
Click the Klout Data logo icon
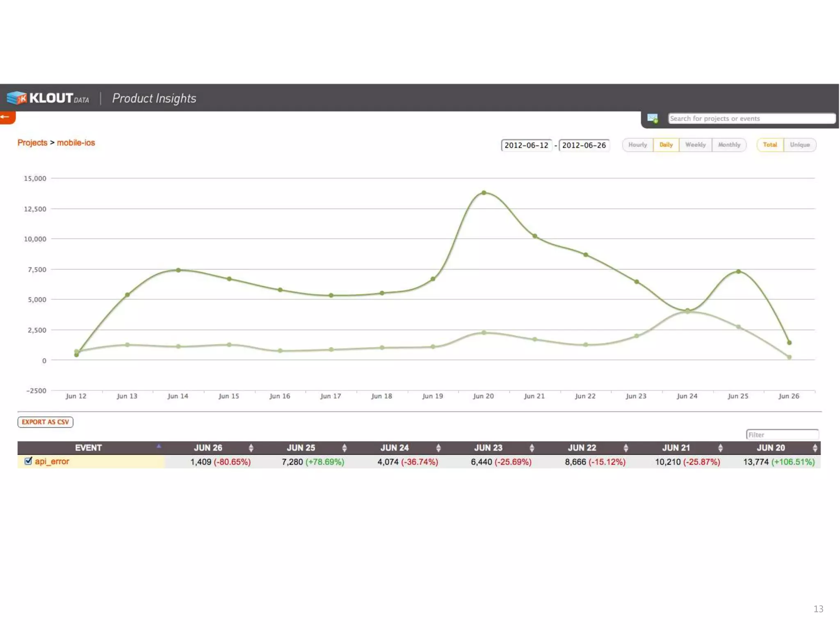click(17, 98)
